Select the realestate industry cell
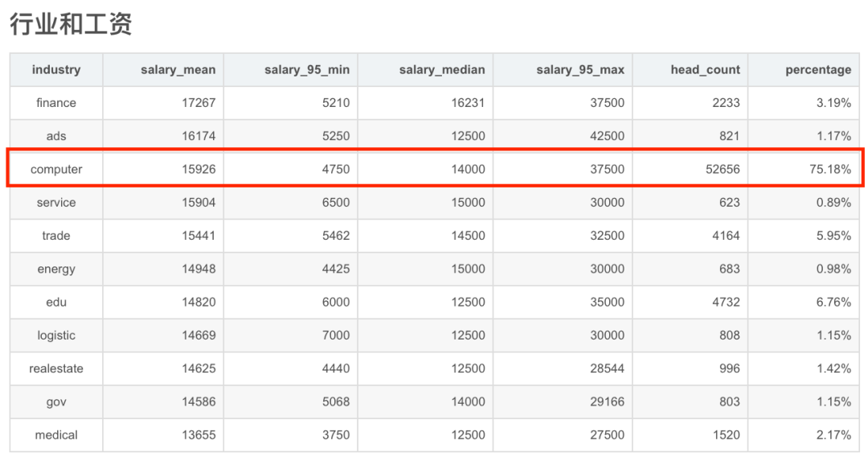868x457 pixels. coord(56,369)
